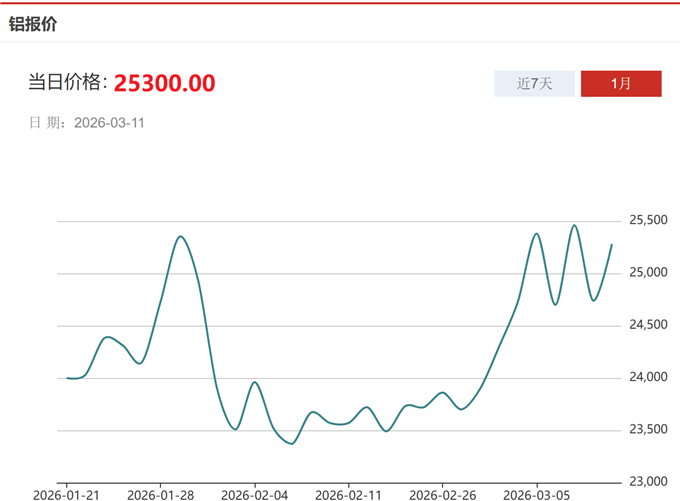Click the 24,500 y-axis label
680x501 pixels.
648,325
